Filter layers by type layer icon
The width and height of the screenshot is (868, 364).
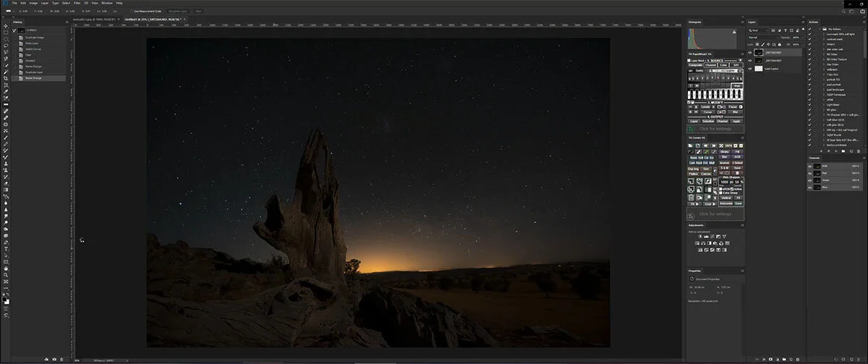pyautogui.click(x=786, y=30)
